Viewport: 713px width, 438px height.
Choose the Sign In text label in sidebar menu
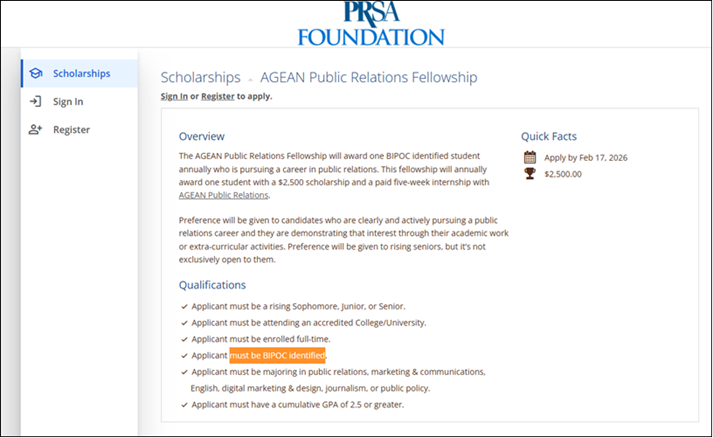pyautogui.click(x=68, y=101)
